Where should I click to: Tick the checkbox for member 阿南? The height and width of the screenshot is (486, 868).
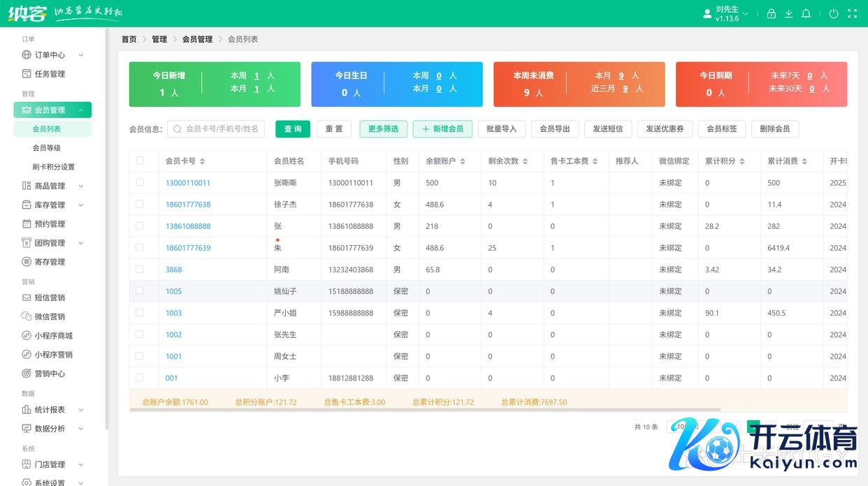click(140, 269)
